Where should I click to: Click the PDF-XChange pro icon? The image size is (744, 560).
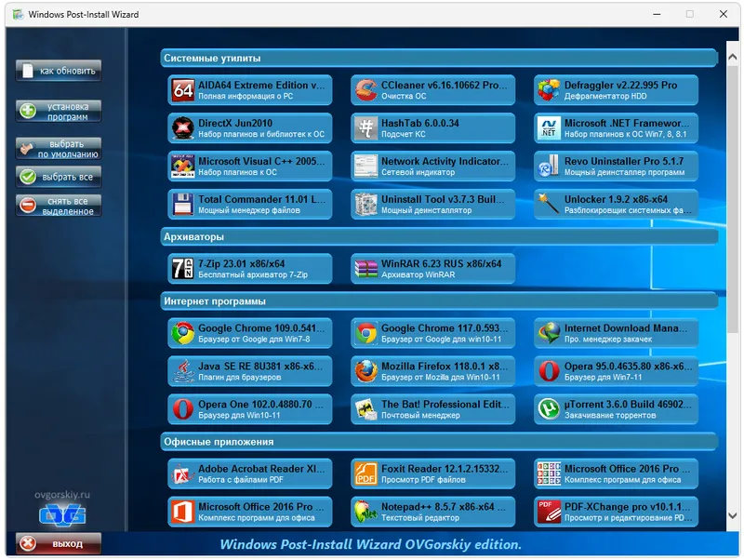pyautogui.click(x=549, y=512)
